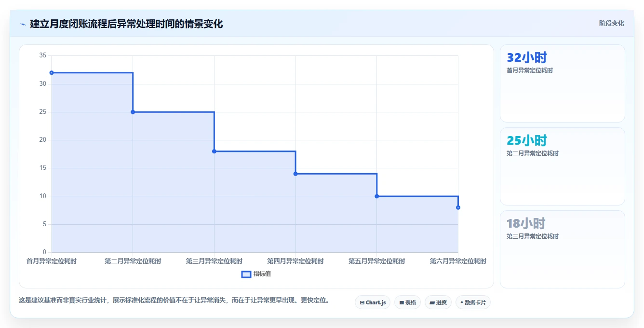
Task: Click the 阶段变化 label in header
Action: click(x=611, y=23)
